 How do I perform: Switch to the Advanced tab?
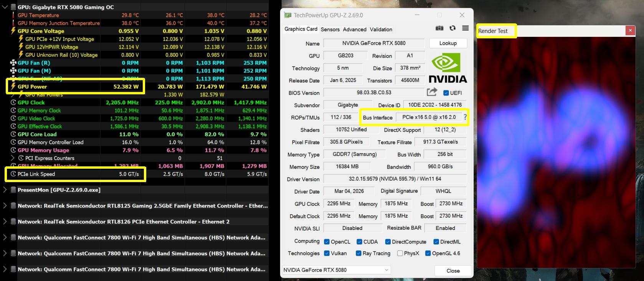coord(355,30)
